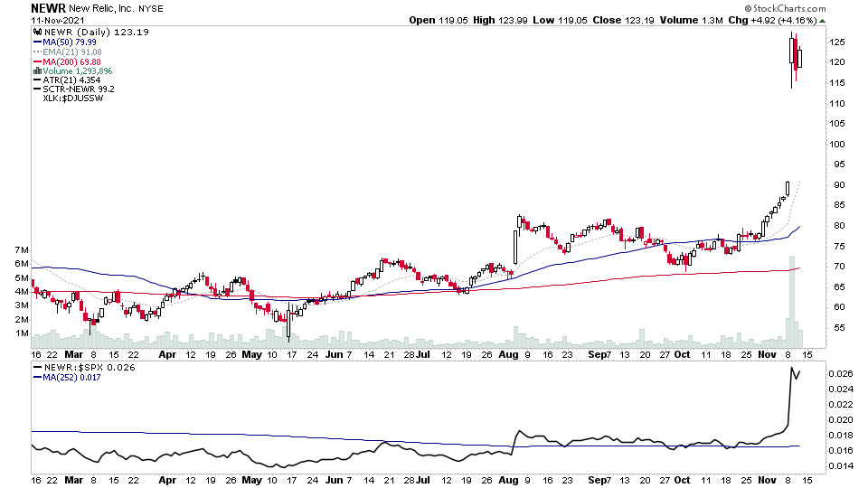The image size is (868, 488).
Task: Click the 'Close 123.19' value in header
Action: (623, 20)
